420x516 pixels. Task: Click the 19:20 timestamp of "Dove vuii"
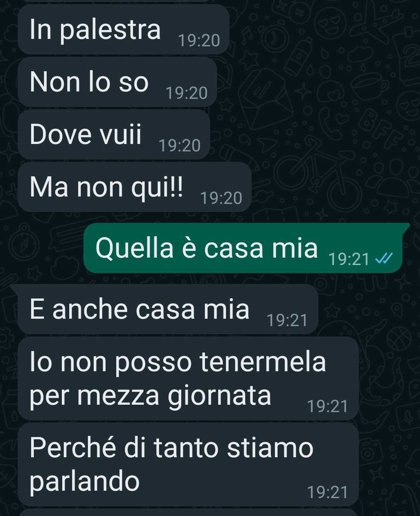click(x=180, y=146)
